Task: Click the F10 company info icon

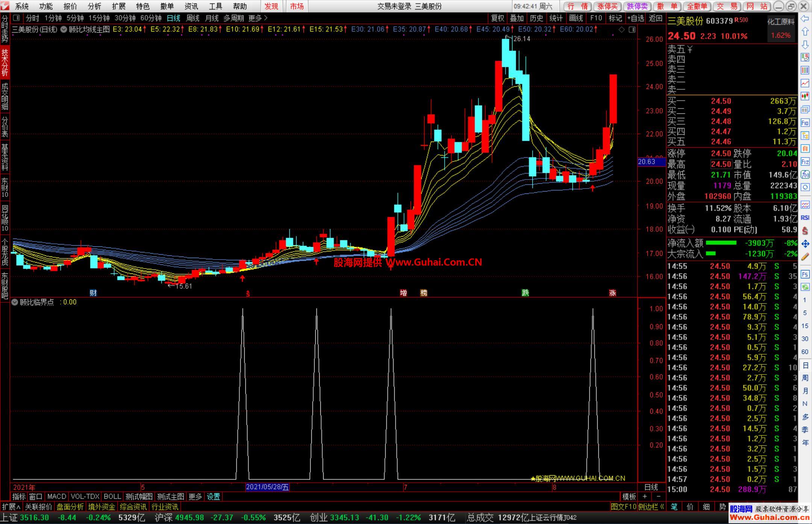Action: [x=805, y=122]
